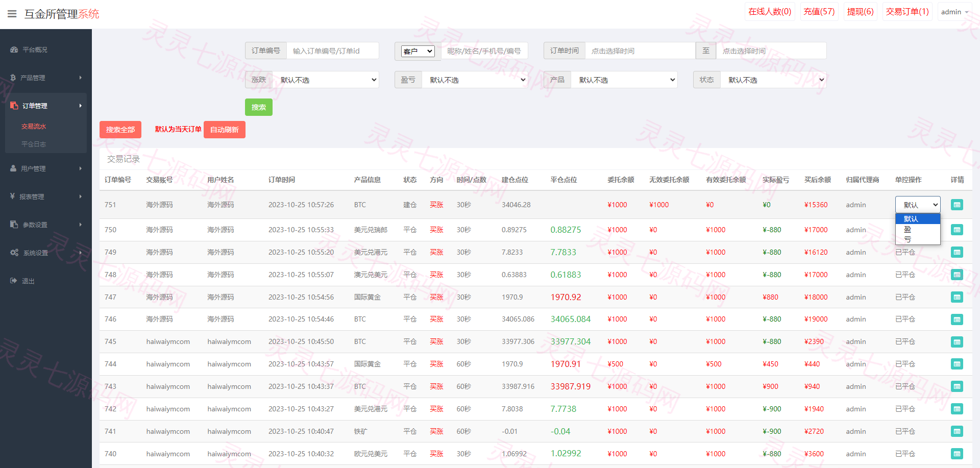Open 提现(6) notification link
Screen dimensions: 980x468
(860, 12)
